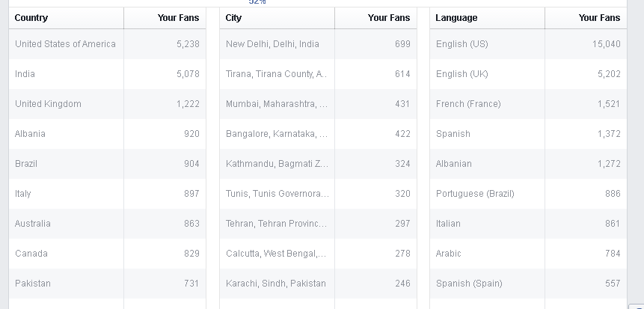Click Your Fans header in Language table
Viewport: 644px width, 309px height.
coord(599,18)
